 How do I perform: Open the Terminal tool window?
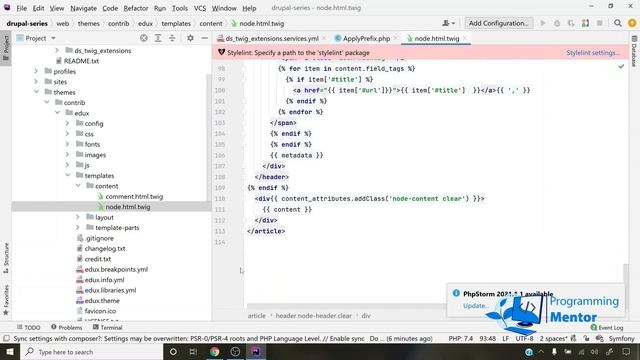pyautogui.click(x=107, y=327)
